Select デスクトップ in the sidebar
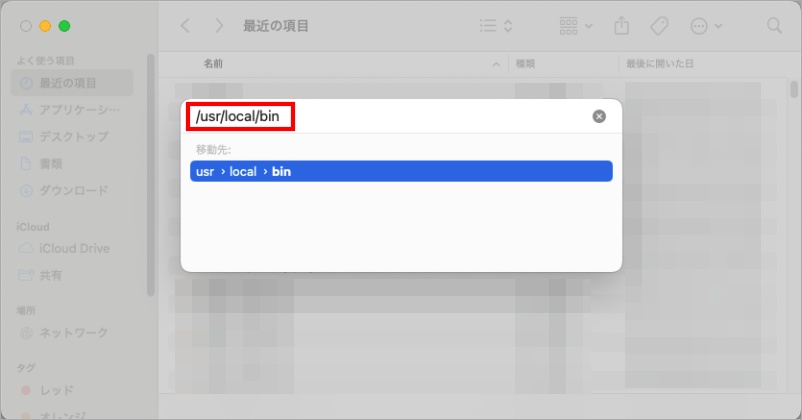This screenshot has height=420, width=802. point(73,136)
